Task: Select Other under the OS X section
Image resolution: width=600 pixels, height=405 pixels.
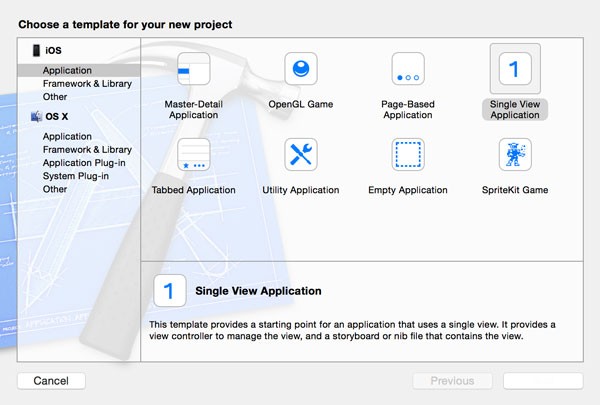Action: 55,189
